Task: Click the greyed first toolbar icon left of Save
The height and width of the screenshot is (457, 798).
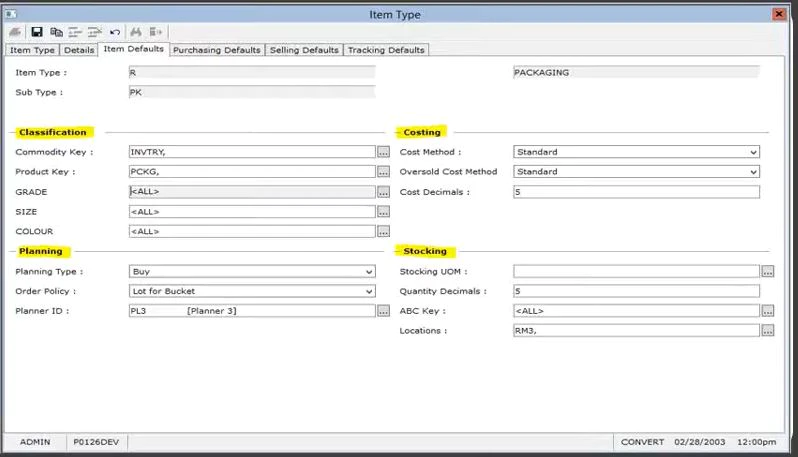Action: pos(15,32)
